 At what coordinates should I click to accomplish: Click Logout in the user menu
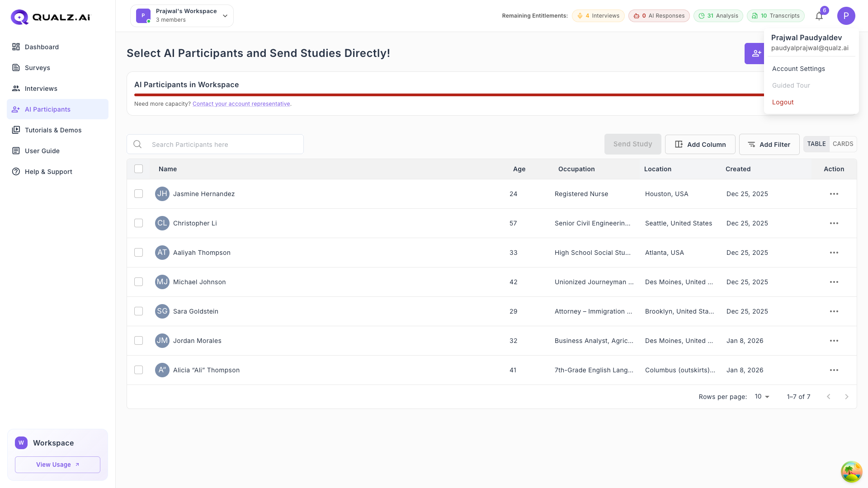(x=783, y=102)
